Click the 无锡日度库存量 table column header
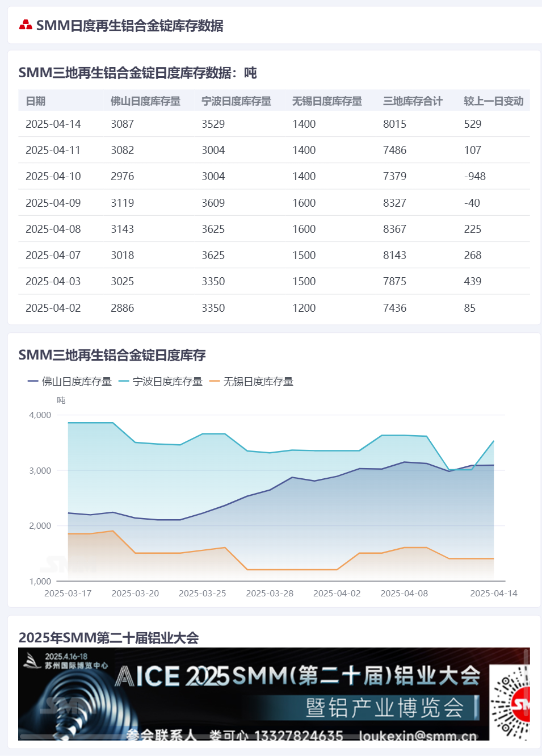 [x=327, y=101]
